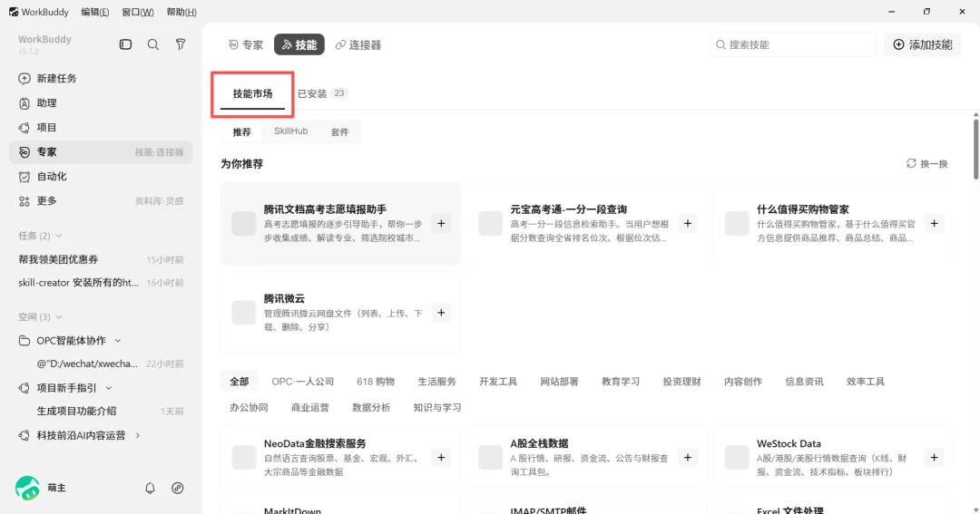Image resolution: width=980 pixels, height=514 pixels.
Task: Filter by 内容创作 category
Action: 743,382
